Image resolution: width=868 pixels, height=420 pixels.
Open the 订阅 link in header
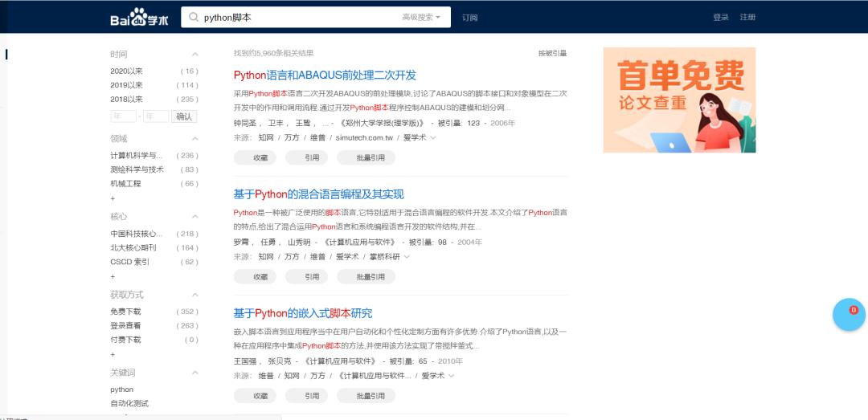[470, 18]
